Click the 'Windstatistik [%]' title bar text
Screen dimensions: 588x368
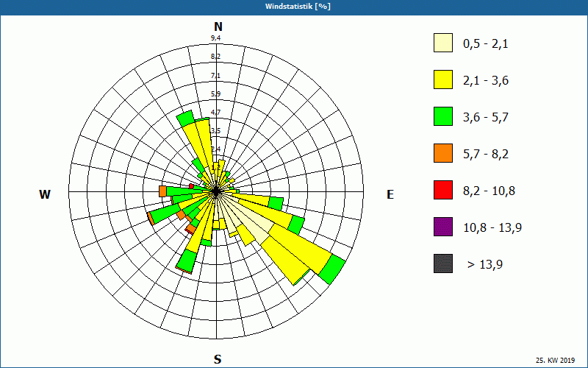point(298,7)
